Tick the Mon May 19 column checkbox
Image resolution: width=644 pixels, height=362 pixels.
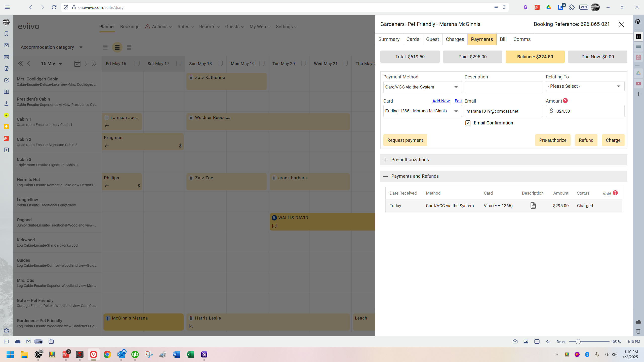pos(262,63)
